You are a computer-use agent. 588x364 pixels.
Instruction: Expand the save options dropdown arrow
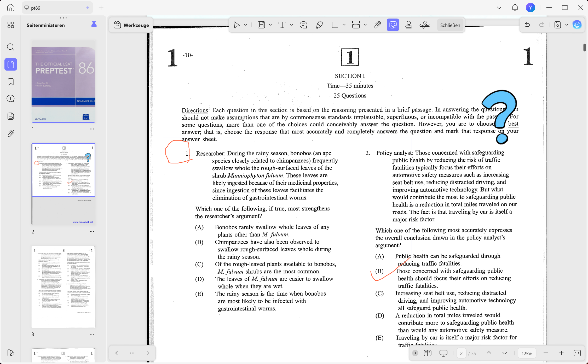point(567,25)
